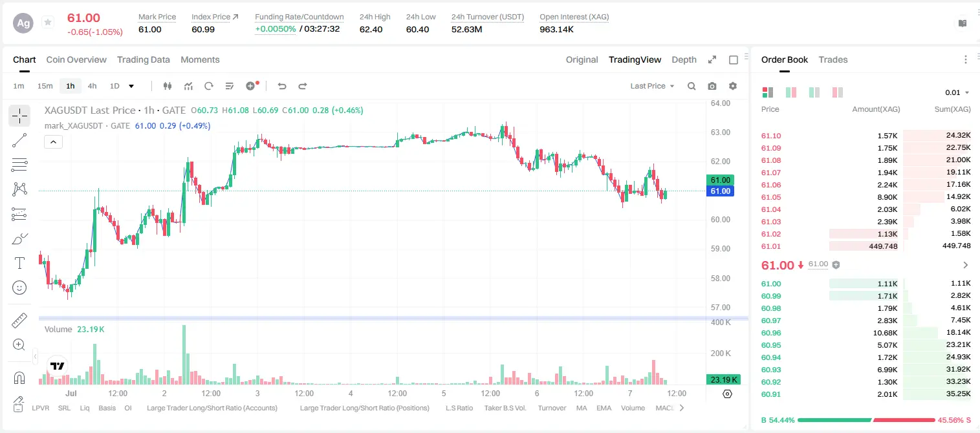Expand the 0.01 price precision dropdown

(x=957, y=92)
